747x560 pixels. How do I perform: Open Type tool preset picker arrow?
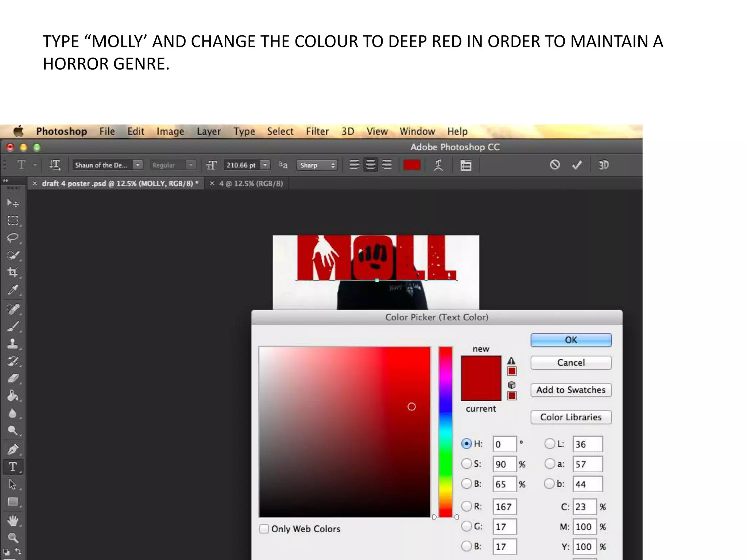pos(35,165)
